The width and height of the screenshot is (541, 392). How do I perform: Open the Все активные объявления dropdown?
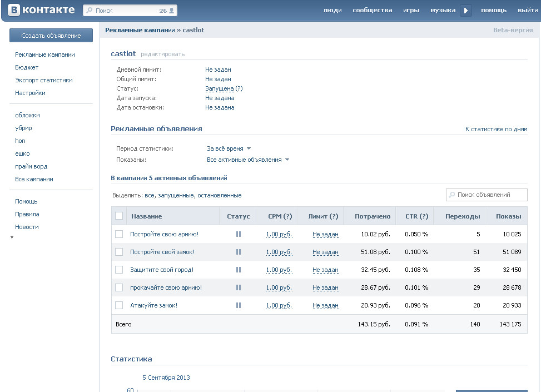(248, 160)
